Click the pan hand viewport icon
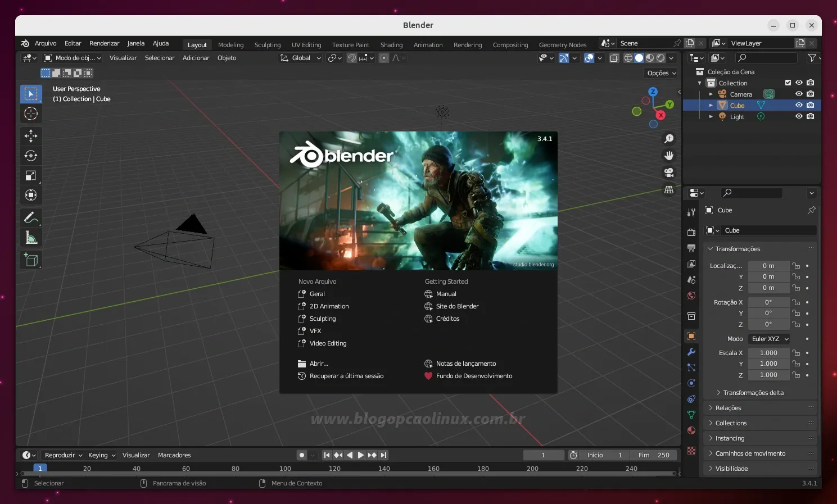 click(x=669, y=156)
